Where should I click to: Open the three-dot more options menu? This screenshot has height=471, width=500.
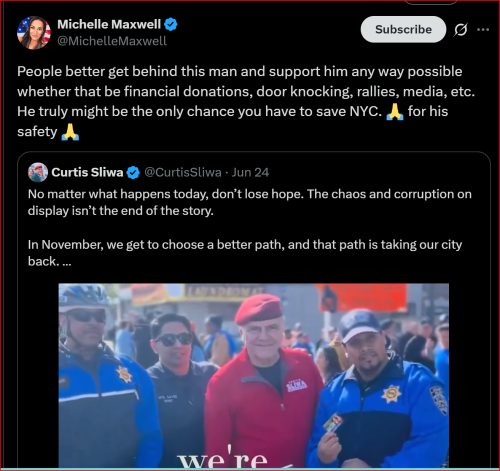pyautogui.click(x=483, y=30)
